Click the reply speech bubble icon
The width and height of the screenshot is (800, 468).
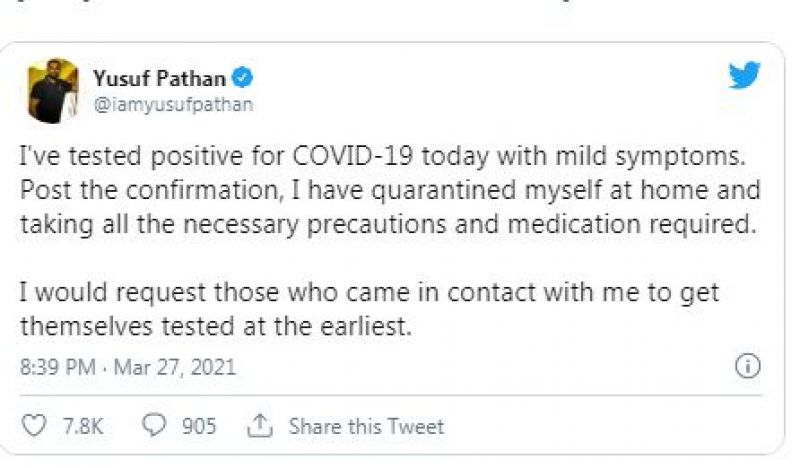pyautogui.click(x=154, y=426)
